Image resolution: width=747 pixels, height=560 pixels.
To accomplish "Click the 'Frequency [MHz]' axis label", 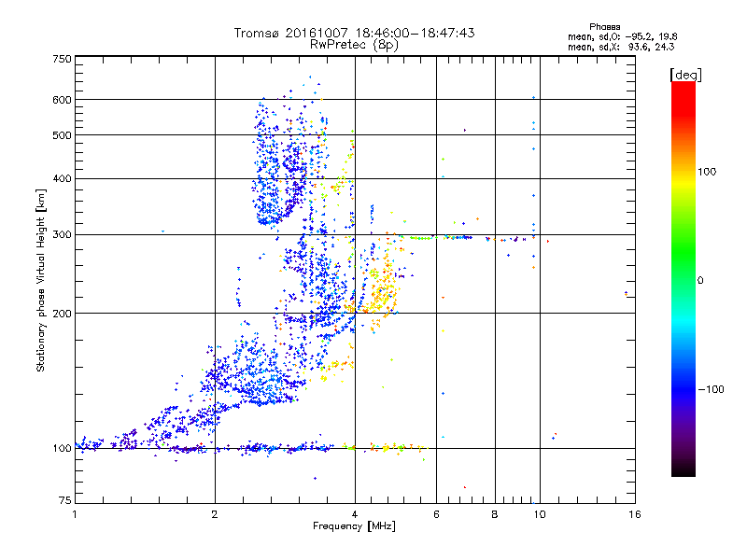I will click(354, 526).
